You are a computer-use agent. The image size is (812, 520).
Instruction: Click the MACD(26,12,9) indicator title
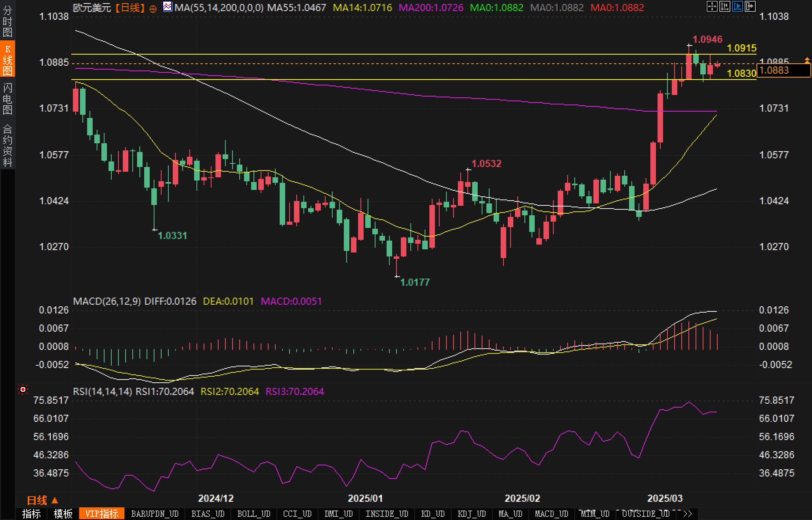coord(107,301)
